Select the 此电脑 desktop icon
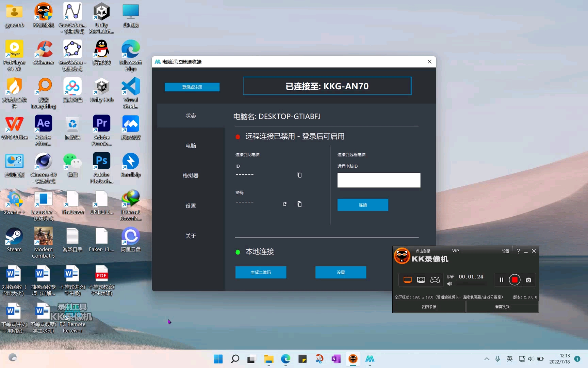The image size is (588, 368). coord(131,15)
